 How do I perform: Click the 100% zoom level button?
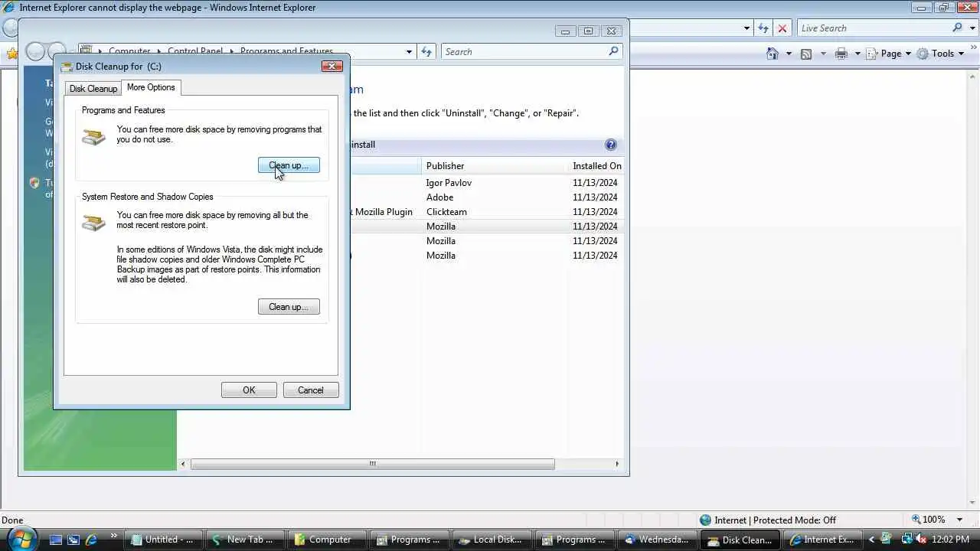928,520
